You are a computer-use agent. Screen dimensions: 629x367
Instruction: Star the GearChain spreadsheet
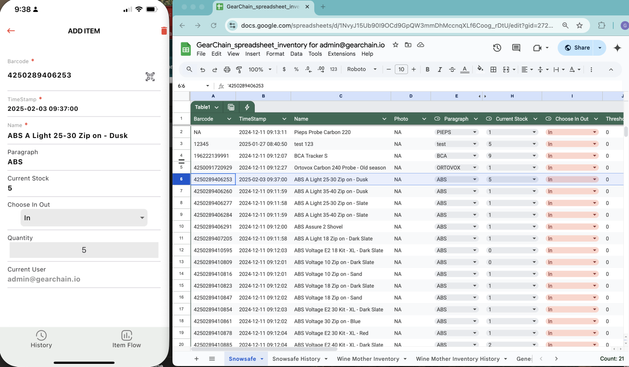click(395, 45)
